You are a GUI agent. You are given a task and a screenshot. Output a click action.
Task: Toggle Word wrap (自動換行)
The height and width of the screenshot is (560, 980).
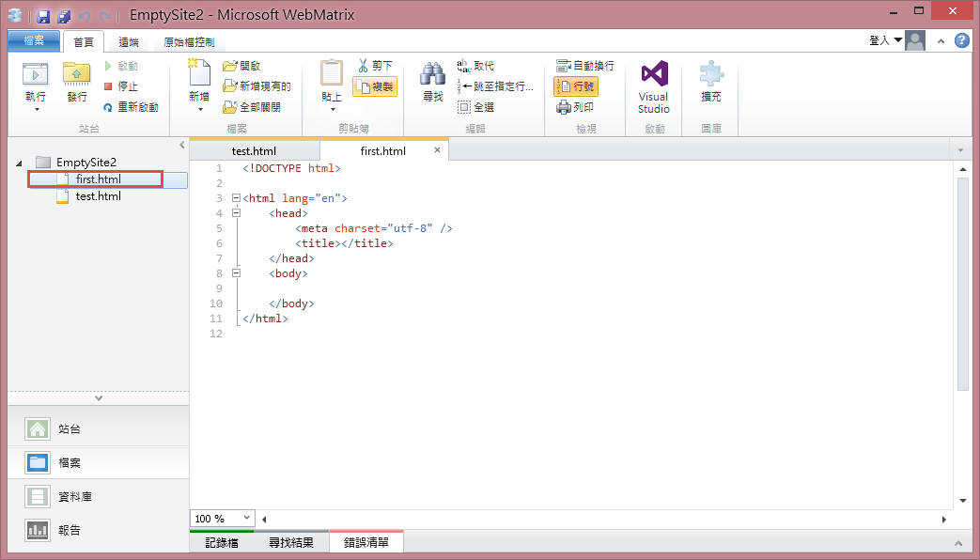pos(585,66)
